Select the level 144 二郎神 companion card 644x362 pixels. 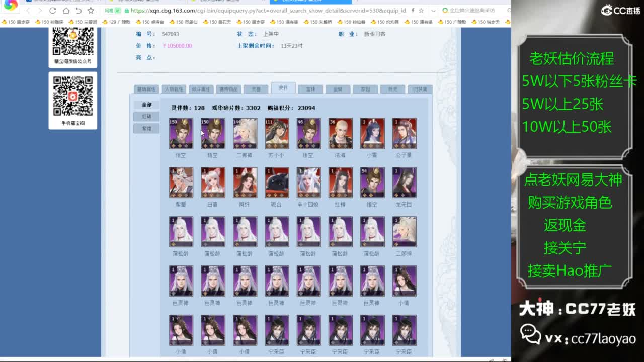[245, 134]
